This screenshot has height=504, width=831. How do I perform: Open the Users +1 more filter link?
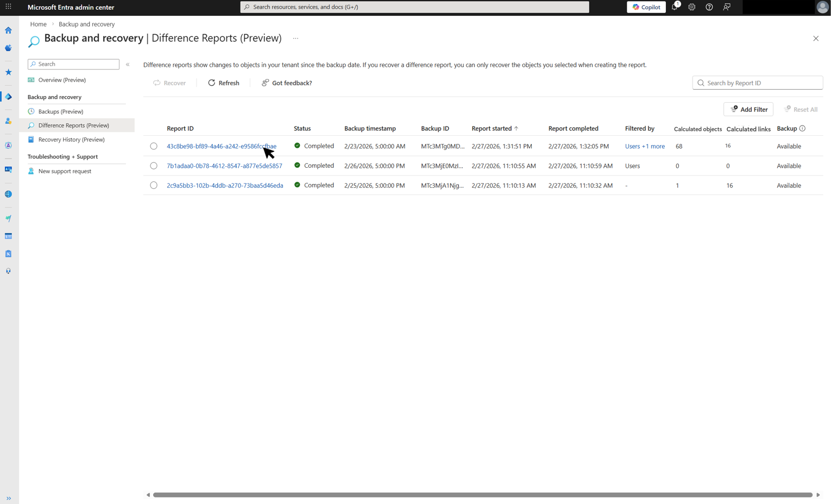(645, 146)
